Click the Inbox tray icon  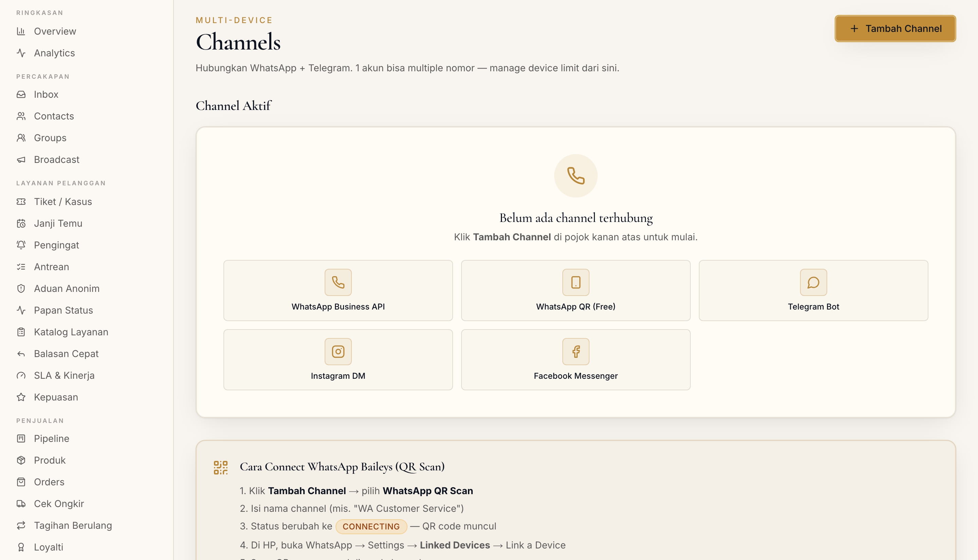(x=21, y=95)
